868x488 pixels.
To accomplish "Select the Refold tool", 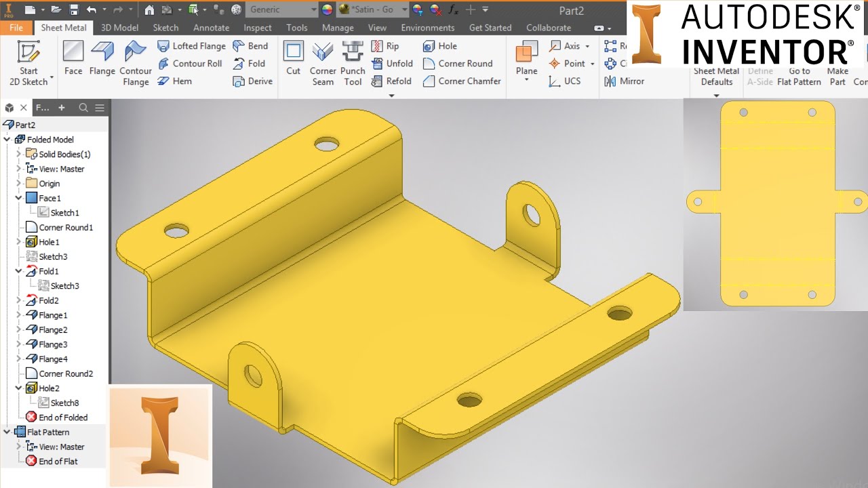I will [392, 81].
